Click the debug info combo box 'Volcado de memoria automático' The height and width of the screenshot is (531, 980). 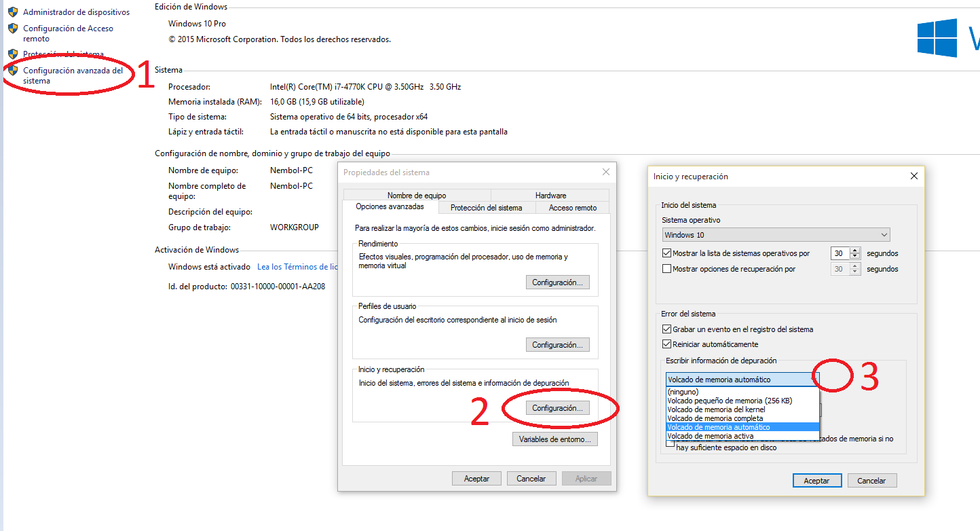(742, 380)
